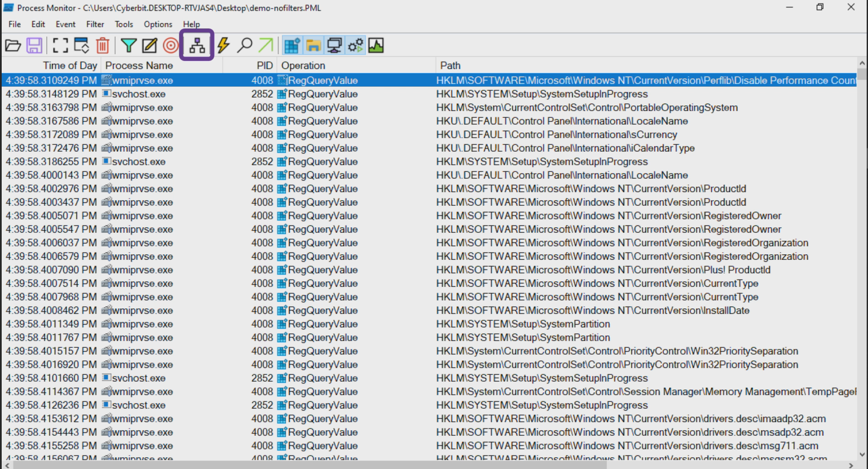
Task: Open the Highlight dialog via the pencil icon
Action: (149, 46)
